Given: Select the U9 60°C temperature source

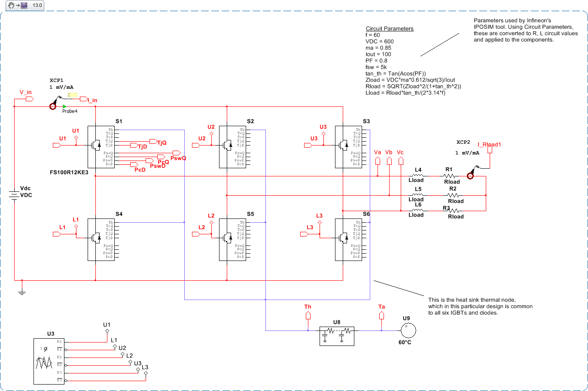Looking at the screenshot, I should 406,330.
